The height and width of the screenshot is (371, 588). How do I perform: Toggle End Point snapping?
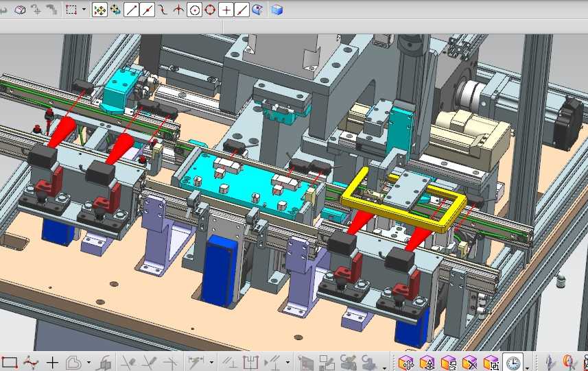point(131,10)
